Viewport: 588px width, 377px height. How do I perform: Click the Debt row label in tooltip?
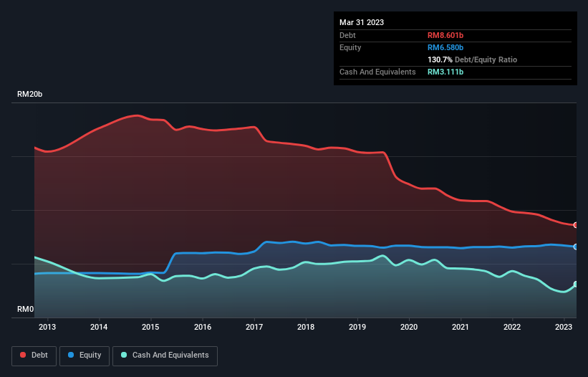[x=347, y=35]
